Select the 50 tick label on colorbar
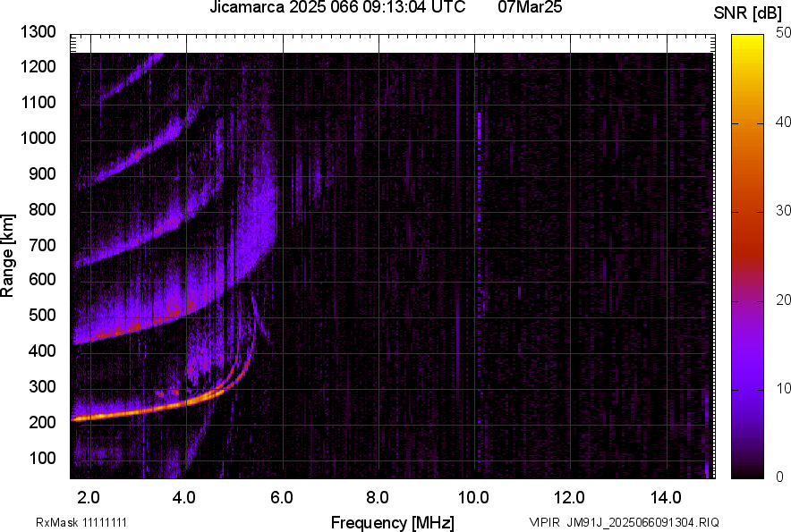This screenshot has height=532, width=791. pyautogui.click(x=784, y=32)
